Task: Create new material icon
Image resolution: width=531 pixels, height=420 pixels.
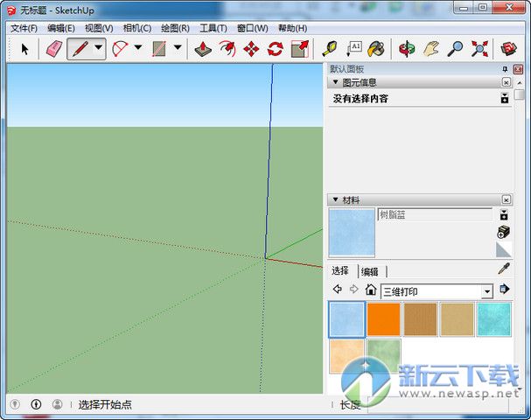Action: (x=504, y=232)
